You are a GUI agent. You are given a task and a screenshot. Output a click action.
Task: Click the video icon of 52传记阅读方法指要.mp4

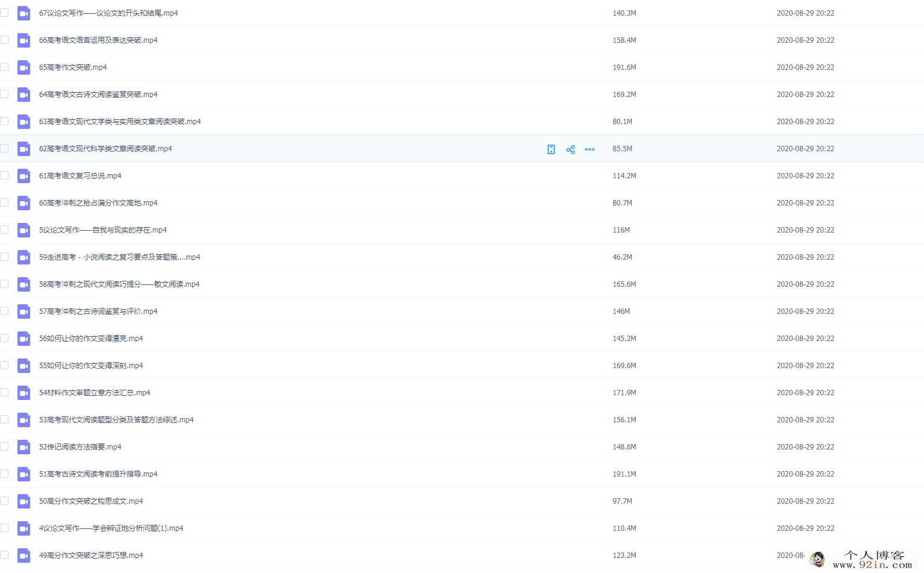click(x=24, y=447)
